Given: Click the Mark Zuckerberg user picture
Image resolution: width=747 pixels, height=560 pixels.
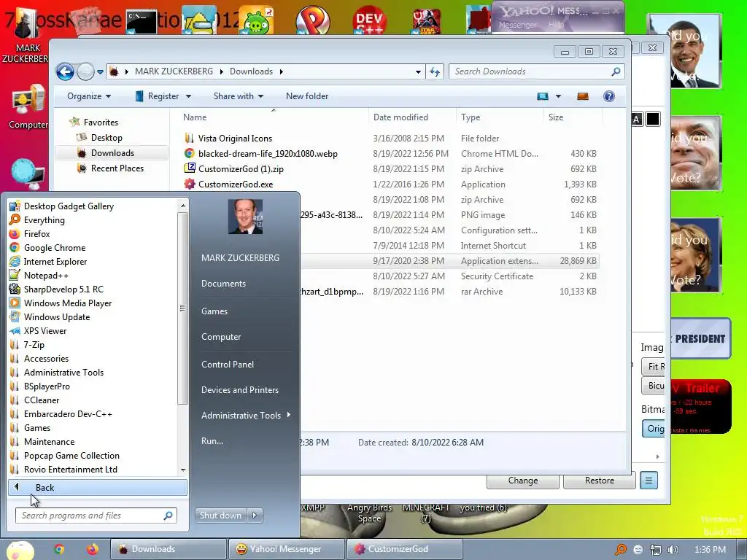Looking at the screenshot, I should click(x=245, y=217).
